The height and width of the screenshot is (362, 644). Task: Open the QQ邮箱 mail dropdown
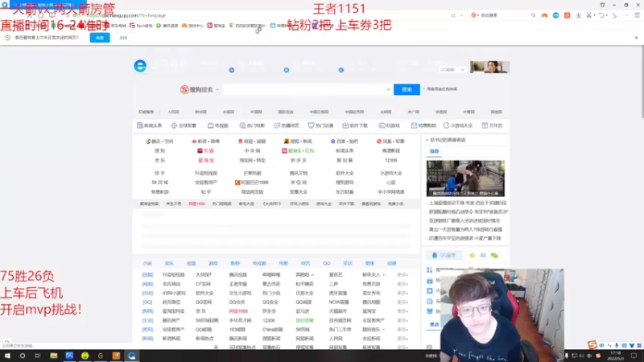click(x=452, y=70)
